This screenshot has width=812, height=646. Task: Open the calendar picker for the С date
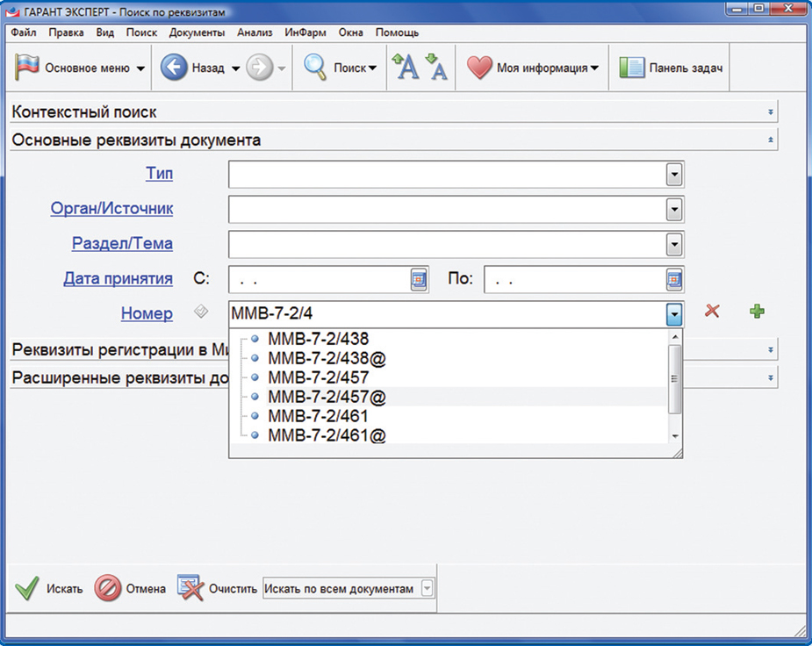coord(419,279)
